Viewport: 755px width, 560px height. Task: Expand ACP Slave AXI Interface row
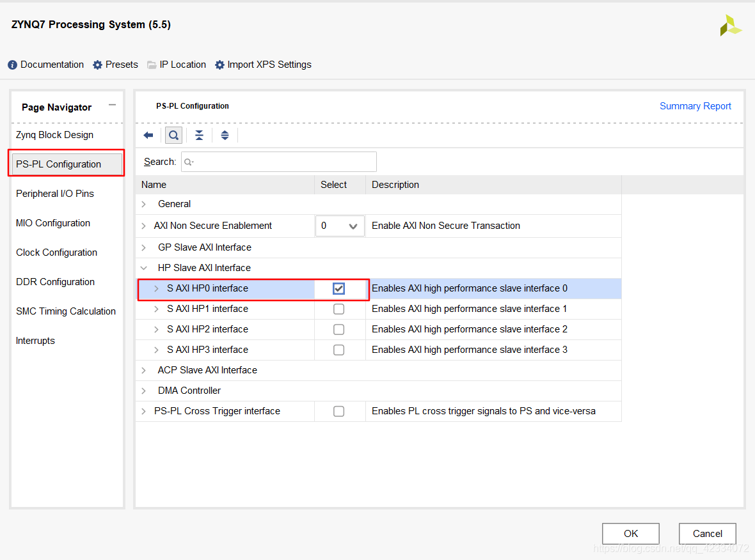[144, 370]
